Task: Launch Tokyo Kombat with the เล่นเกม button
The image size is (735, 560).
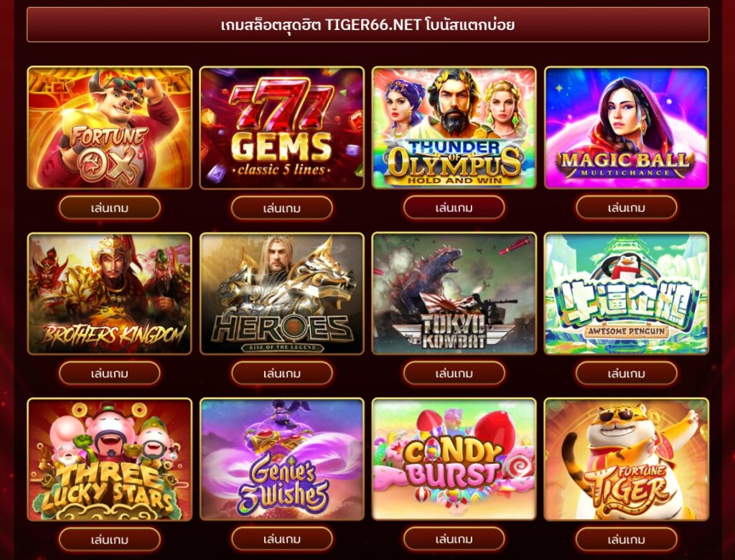Action: 454,373
